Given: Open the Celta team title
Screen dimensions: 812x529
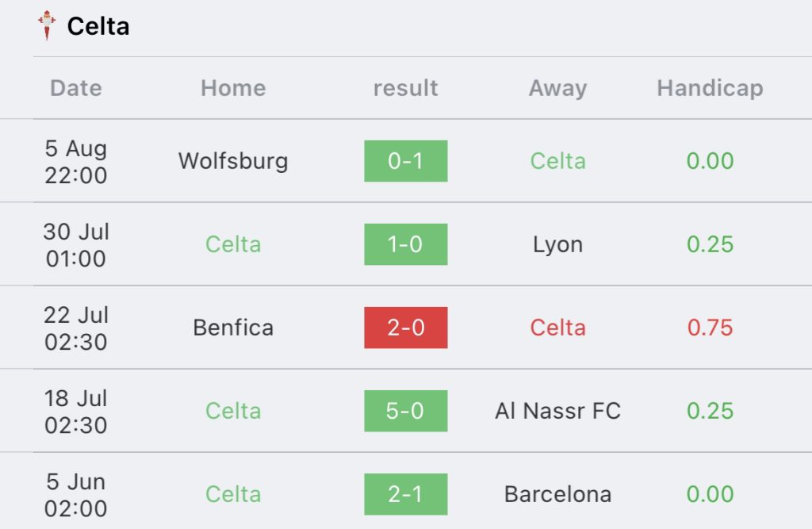Looking at the screenshot, I should [x=98, y=26].
